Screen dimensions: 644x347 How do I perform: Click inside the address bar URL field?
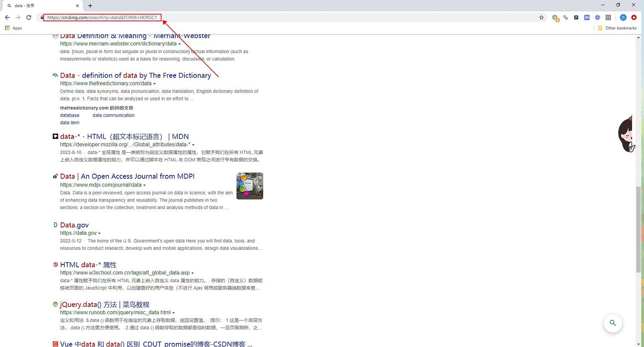102,17
